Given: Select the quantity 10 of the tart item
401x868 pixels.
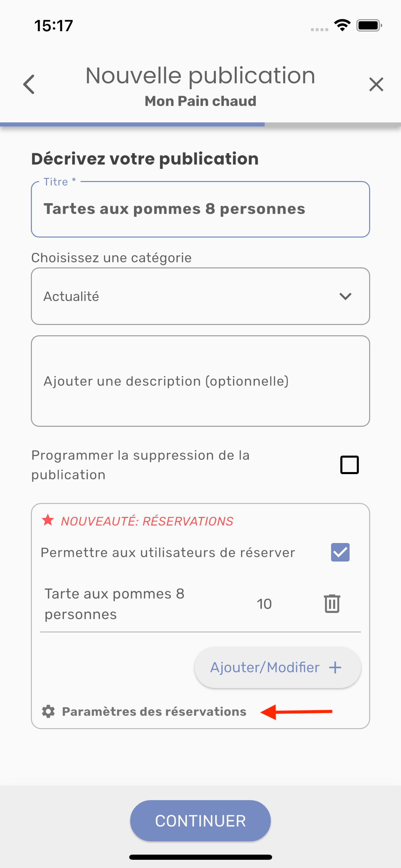Looking at the screenshot, I should point(264,604).
